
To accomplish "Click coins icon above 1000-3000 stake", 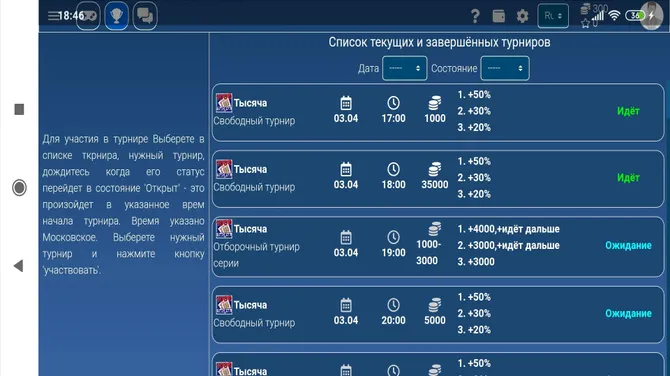I will tap(435, 229).
